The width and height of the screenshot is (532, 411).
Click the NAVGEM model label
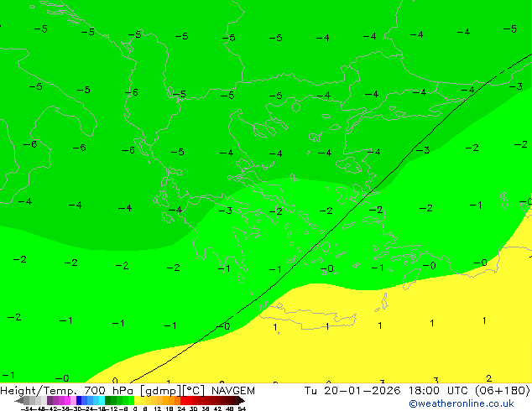point(233,391)
